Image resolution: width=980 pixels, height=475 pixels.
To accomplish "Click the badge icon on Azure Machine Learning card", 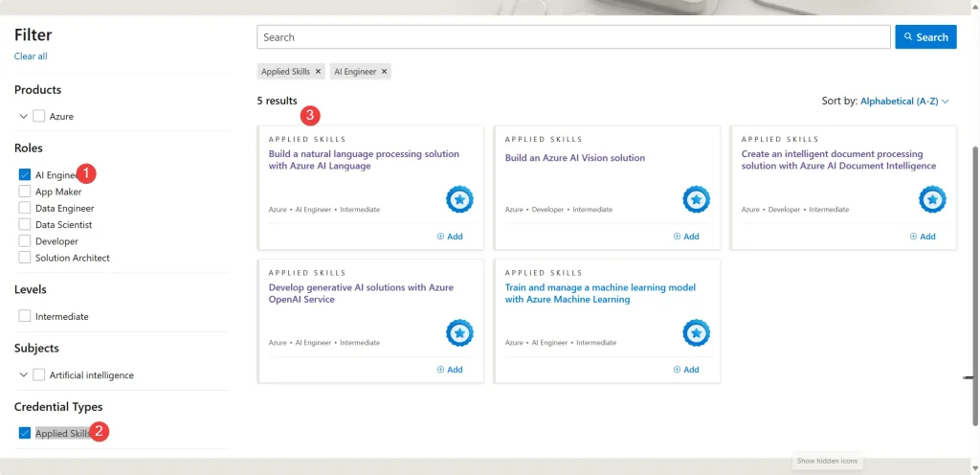I will (x=696, y=332).
